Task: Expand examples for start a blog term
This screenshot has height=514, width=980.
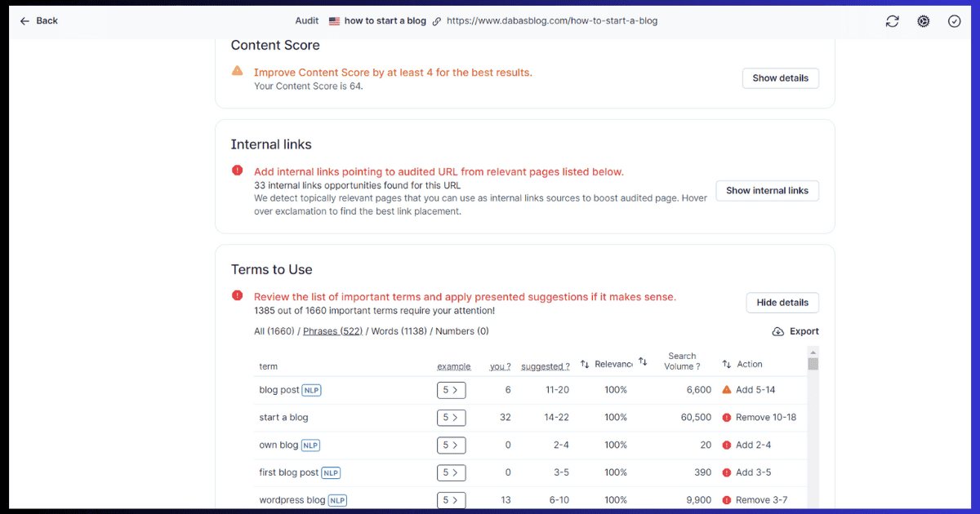Action: pyautogui.click(x=452, y=417)
